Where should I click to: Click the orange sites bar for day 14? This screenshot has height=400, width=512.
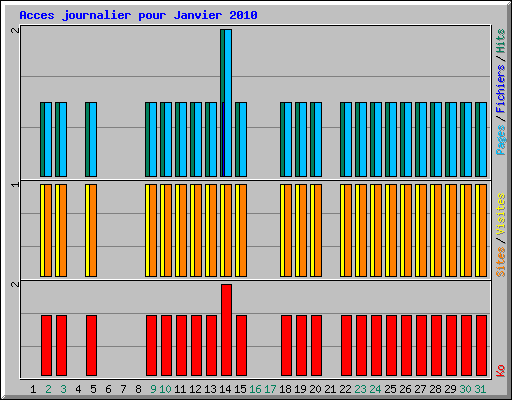pos(228,230)
